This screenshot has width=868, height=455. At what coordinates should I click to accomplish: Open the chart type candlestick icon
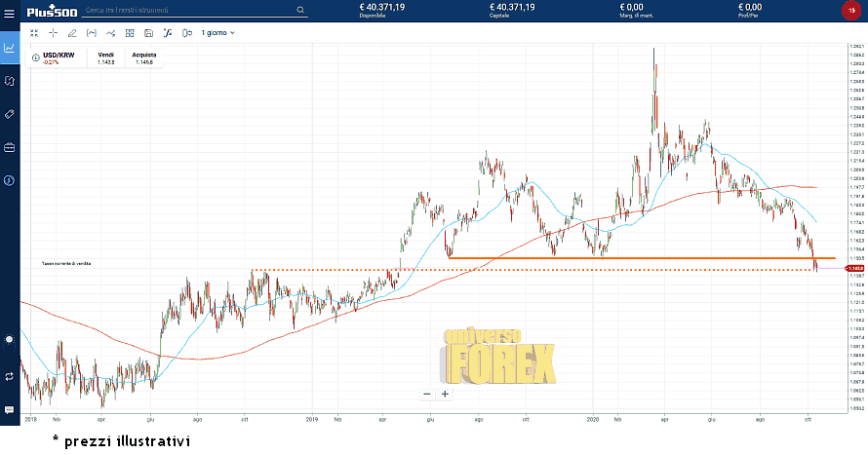92,33
